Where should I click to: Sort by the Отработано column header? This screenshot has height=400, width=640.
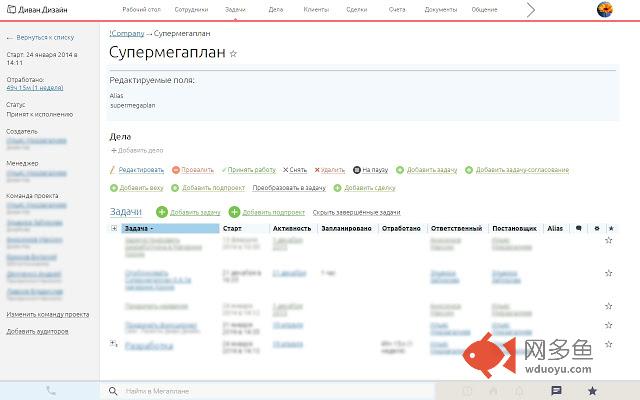click(401, 229)
